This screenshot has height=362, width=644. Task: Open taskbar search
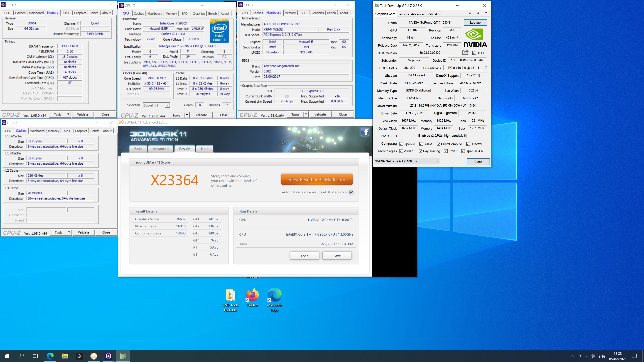(21, 356)
